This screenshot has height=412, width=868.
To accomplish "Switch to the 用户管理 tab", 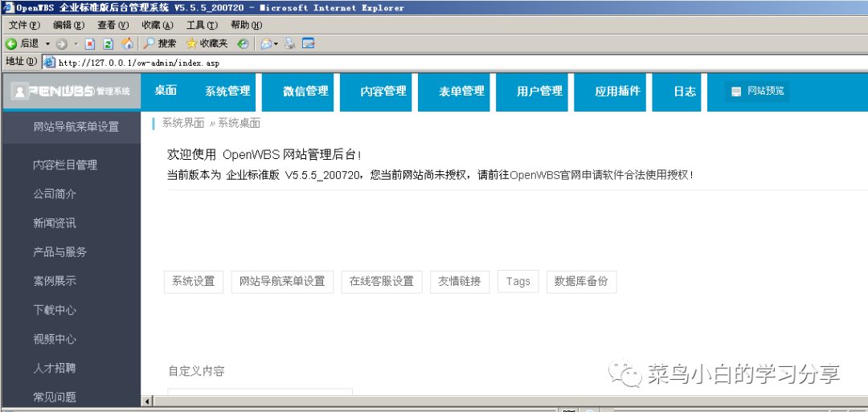I will coord(540,92).
